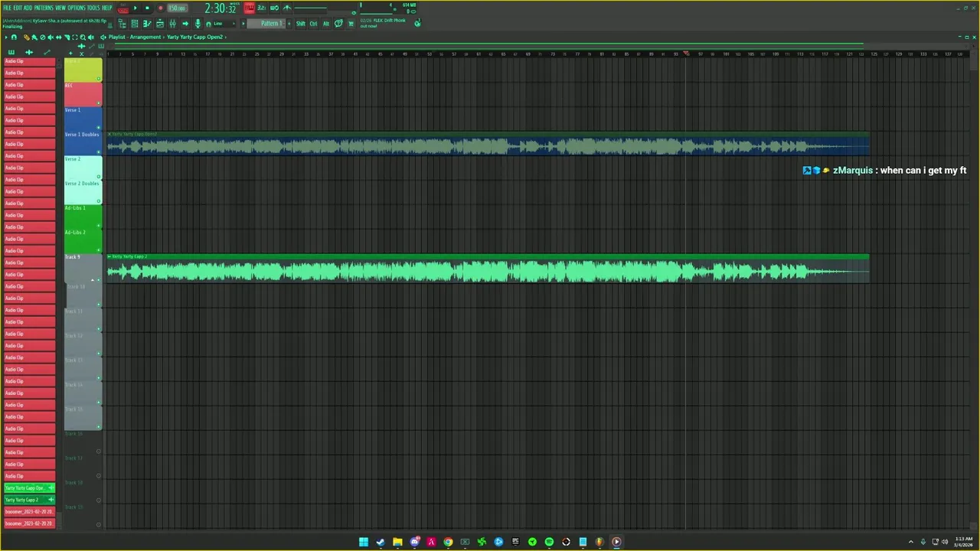Mute the Ad-Libs 1 track
The width and height of the screenshot is (980, 551).
tap(98, 225)
